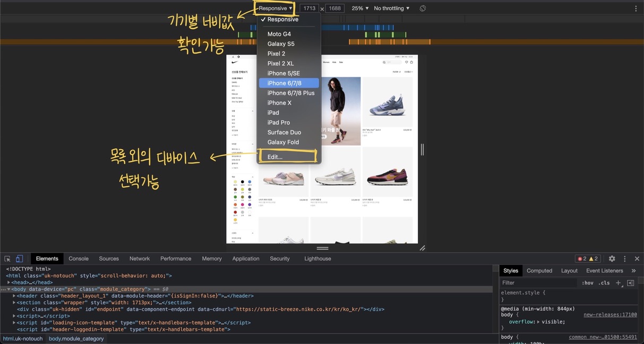Open the Layout pane tab

[x=569, y=271]
